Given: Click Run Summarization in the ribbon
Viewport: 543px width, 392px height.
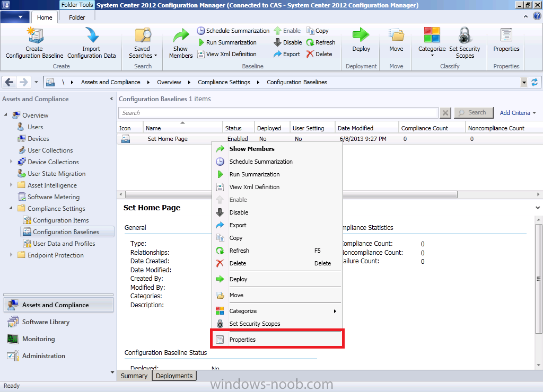Looking at the screenshot, I should [x=227, y=42].
